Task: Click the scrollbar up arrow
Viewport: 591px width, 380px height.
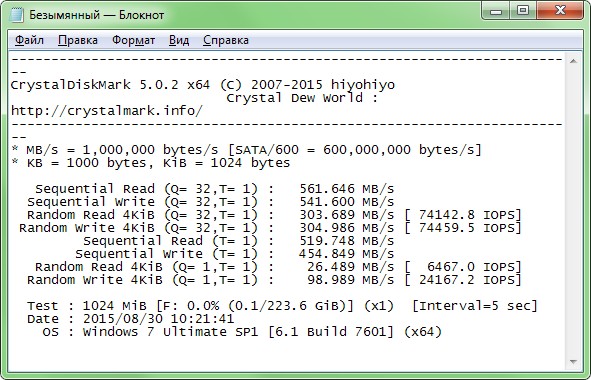Action: point(573,61)
